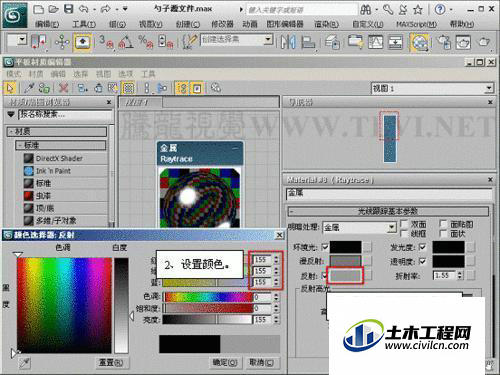Image resolution: width=500 pixels, height=375 pixels.
Task: Toggle the 双面 two-sided checkbox
Action: [404, 223]
